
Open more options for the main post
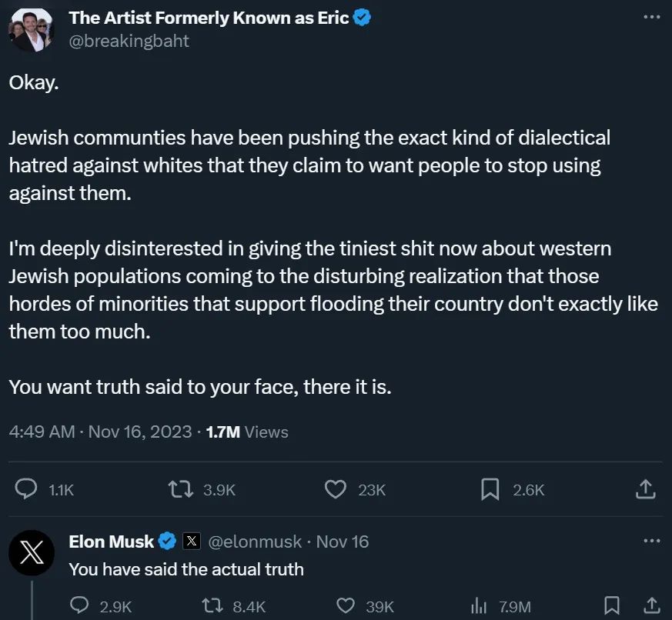pos(651,16)
